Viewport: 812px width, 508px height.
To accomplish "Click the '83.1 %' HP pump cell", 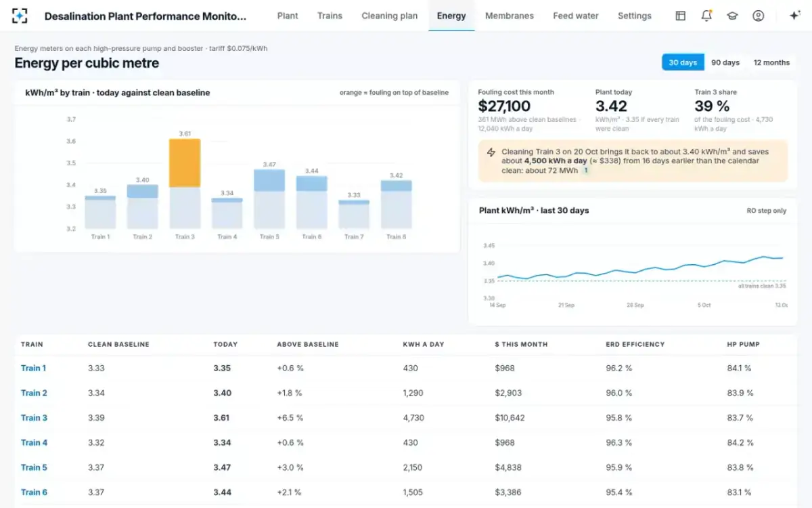I will pyautogui.click(x=740, y=492).
